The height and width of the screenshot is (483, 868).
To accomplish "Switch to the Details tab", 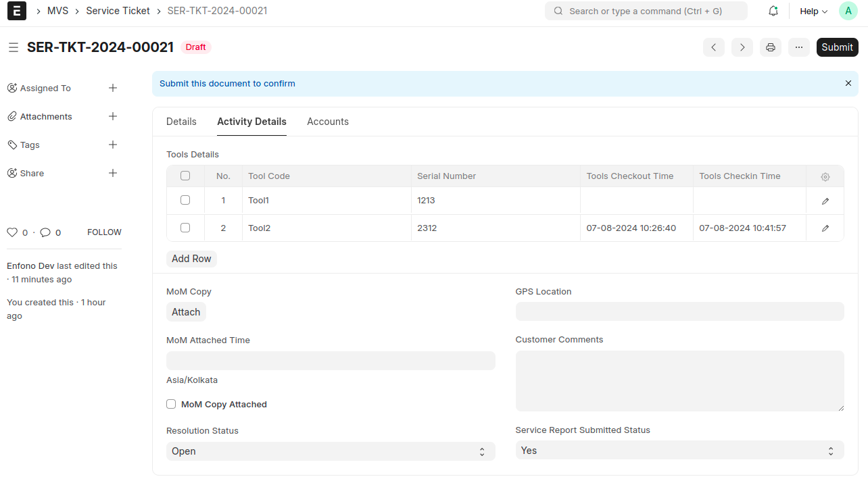I will (181, 122).
